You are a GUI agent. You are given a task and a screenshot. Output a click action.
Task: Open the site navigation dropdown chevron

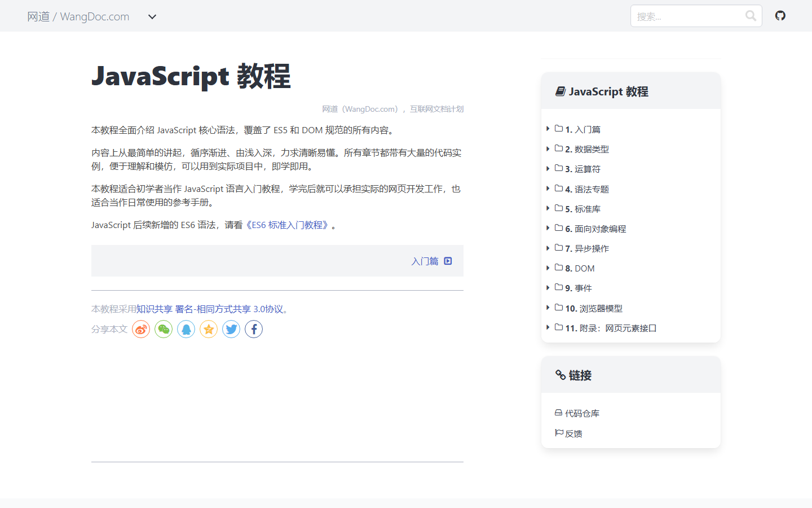[152, 17]
